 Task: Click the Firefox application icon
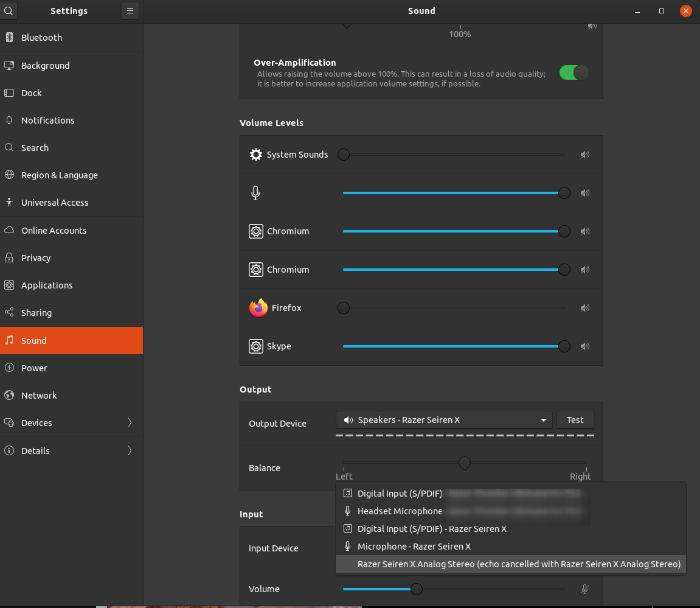257,308
